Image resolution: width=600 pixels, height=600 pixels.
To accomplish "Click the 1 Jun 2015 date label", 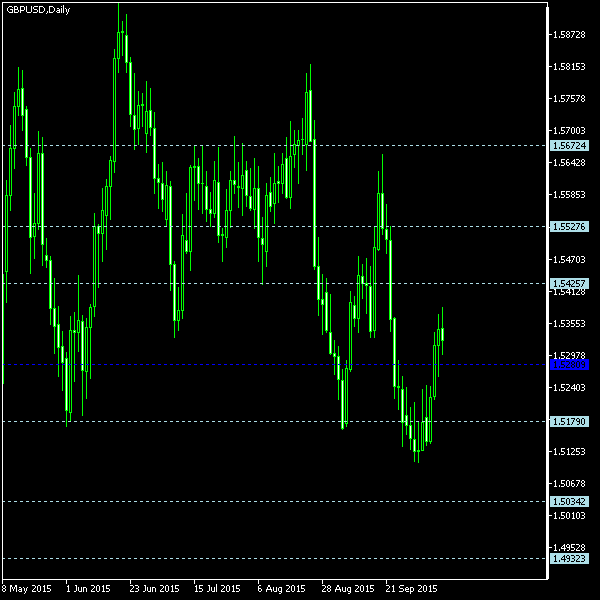I will [88, 589].
